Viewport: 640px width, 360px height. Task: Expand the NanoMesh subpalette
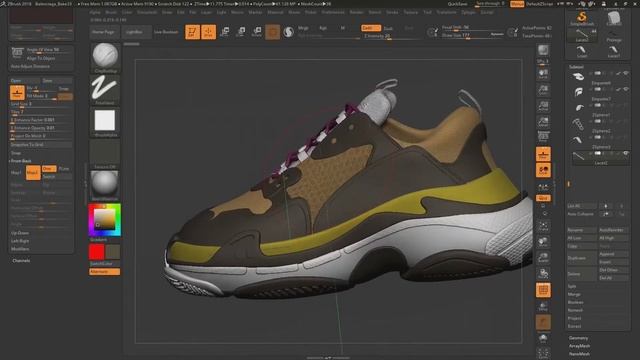(x=580, y=354)
